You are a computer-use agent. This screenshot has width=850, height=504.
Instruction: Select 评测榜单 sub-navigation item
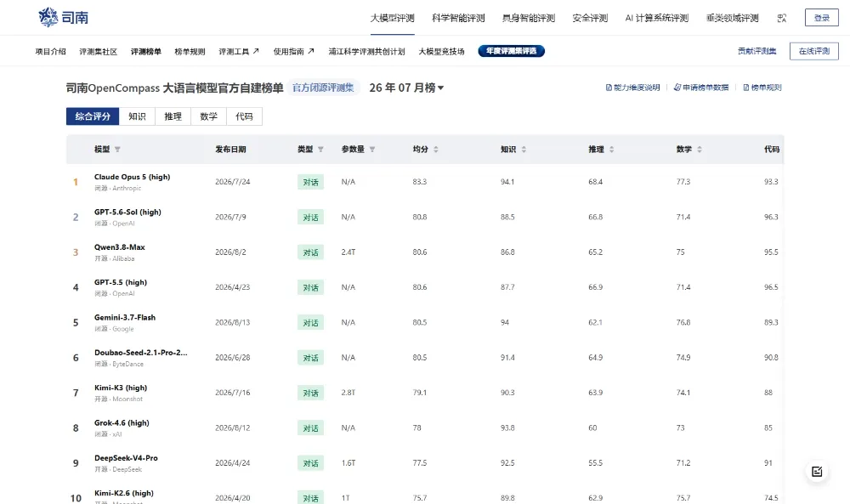(146, 52)
